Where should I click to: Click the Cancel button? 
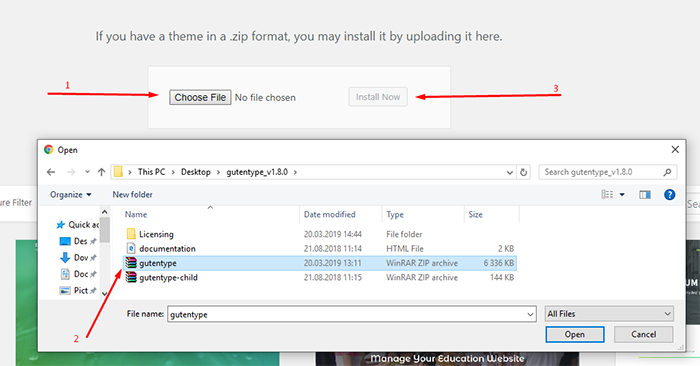pyautogui.click(x=643, y=334)
